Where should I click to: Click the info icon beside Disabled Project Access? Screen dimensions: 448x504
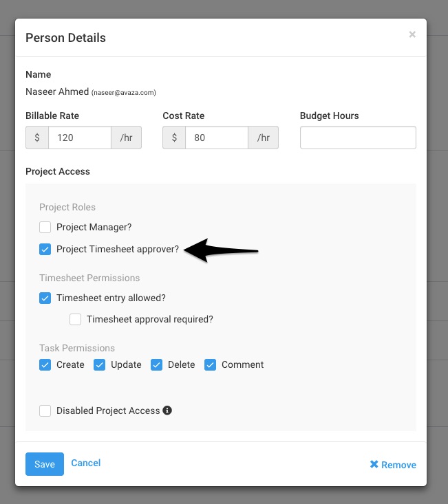[167, 410]
